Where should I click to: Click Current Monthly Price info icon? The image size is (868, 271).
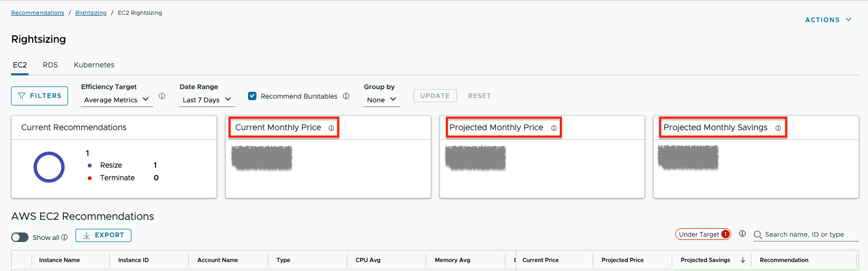point(331,128)
